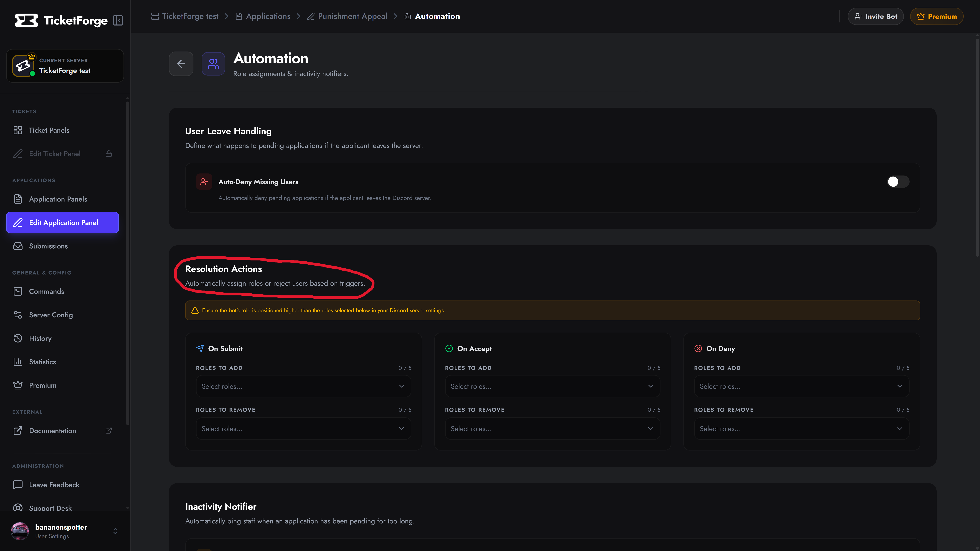Viewport: 980px width, 551px height.
Task: Click the TicketForge logo icon
Action: 26,21
